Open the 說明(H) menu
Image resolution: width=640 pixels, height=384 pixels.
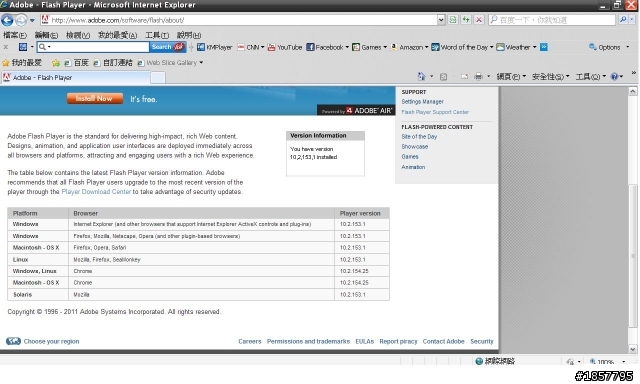[x=189, y=35]
